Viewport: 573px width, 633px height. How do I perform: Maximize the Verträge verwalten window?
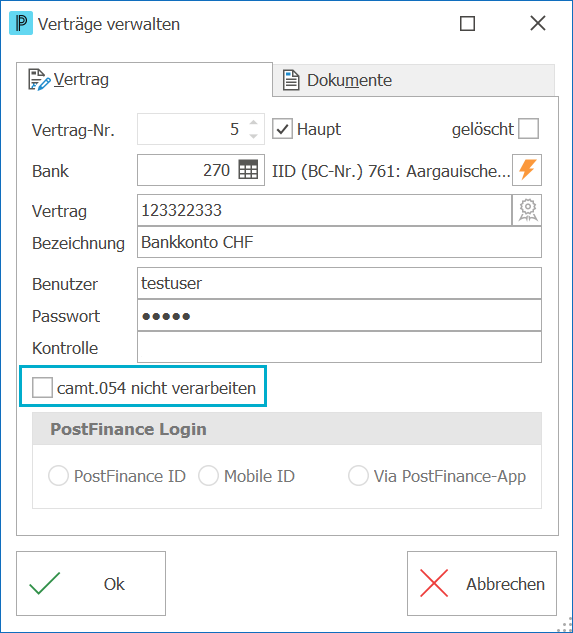[467, 23]
